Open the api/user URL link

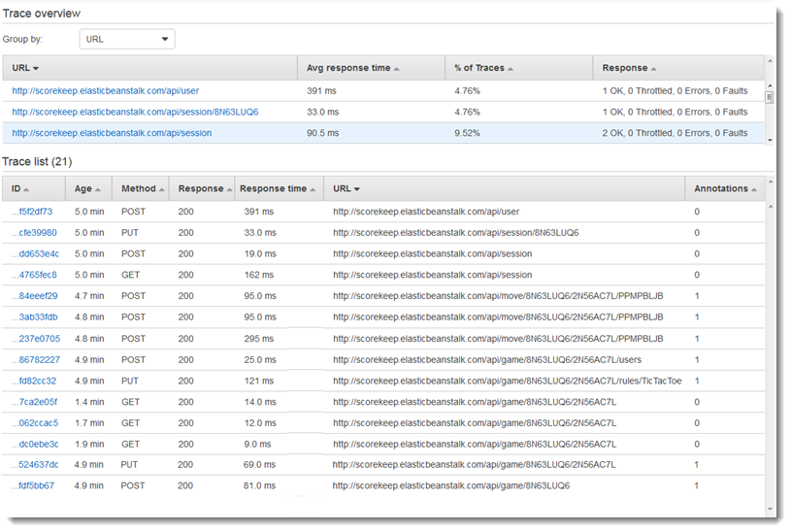(x=105, y=91)
